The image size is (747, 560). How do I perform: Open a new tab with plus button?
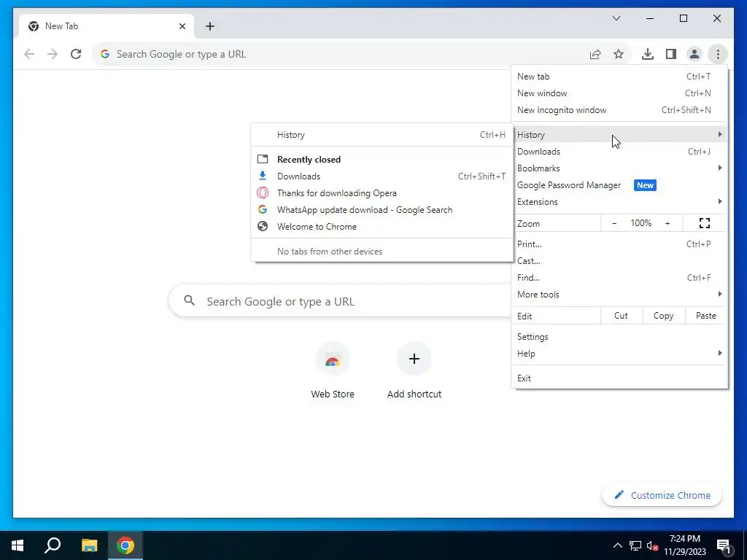210,26
